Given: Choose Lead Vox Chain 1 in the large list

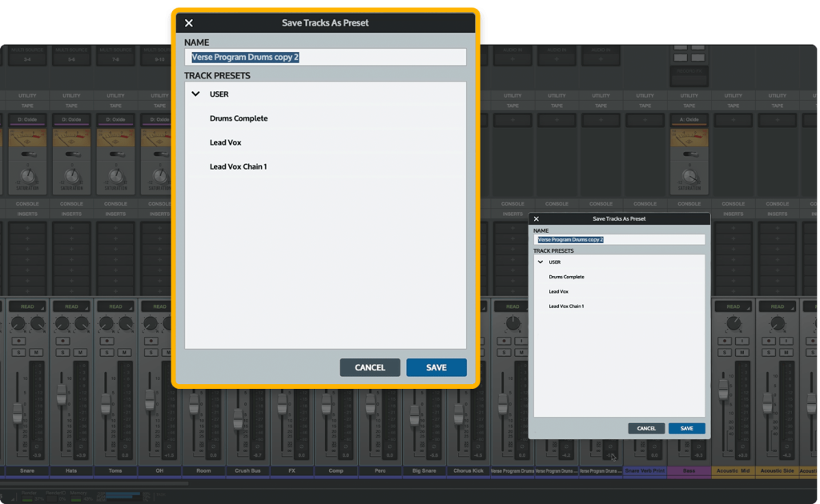Looking at the screenshot, I should (238, 166).
